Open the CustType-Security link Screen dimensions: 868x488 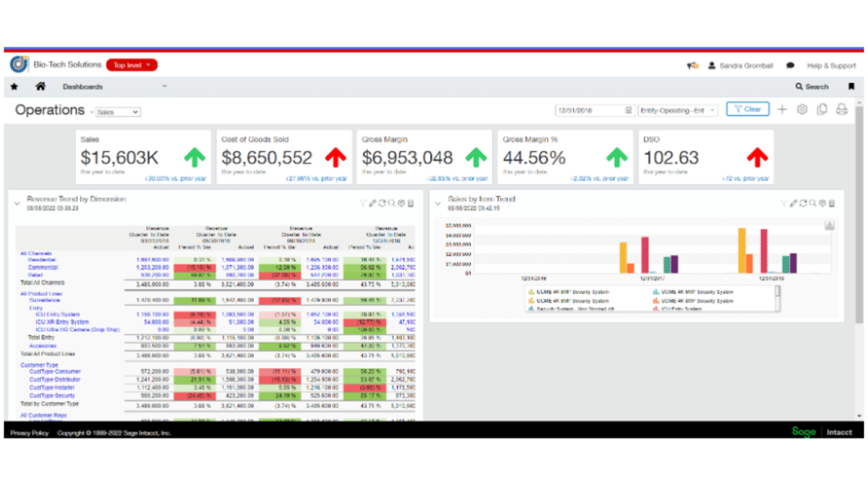coord(52,396)
